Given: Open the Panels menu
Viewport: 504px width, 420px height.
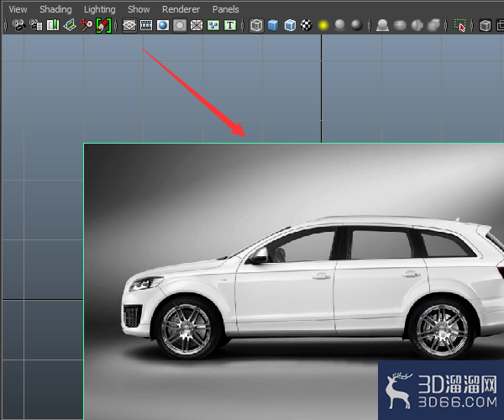Looking at the screenshot, I should coord(226,9).
